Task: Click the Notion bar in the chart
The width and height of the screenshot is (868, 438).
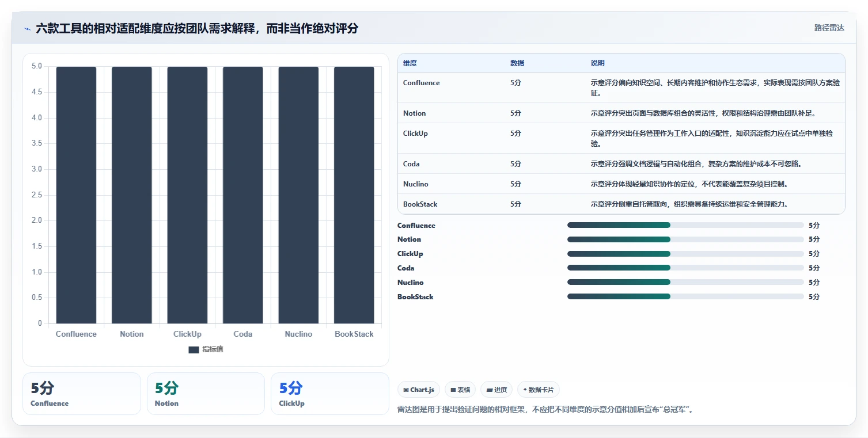Action: 132,195
